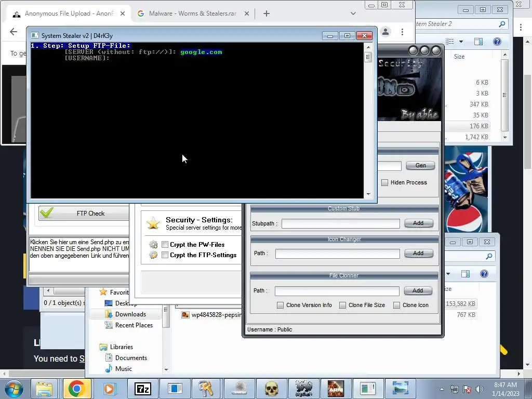
Task: Open help icon in lower explorer window
Action: (484, 274)
